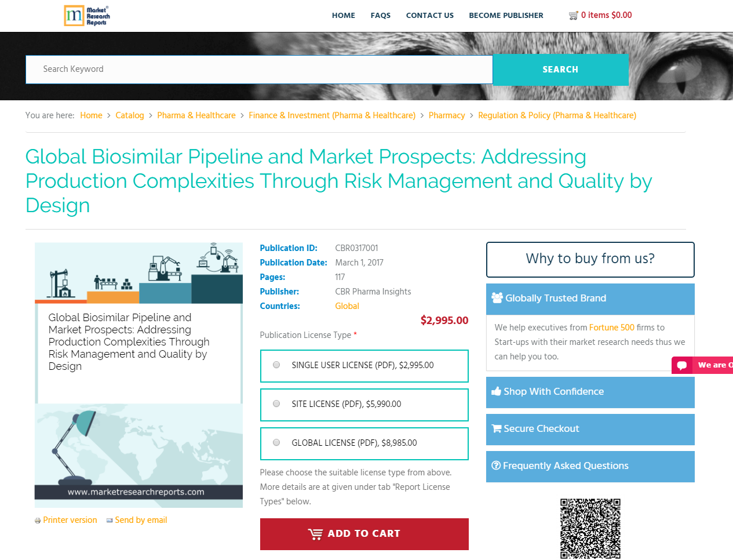Click the report cover thumbnail image

pyautogui.click(x=138, y=375)
